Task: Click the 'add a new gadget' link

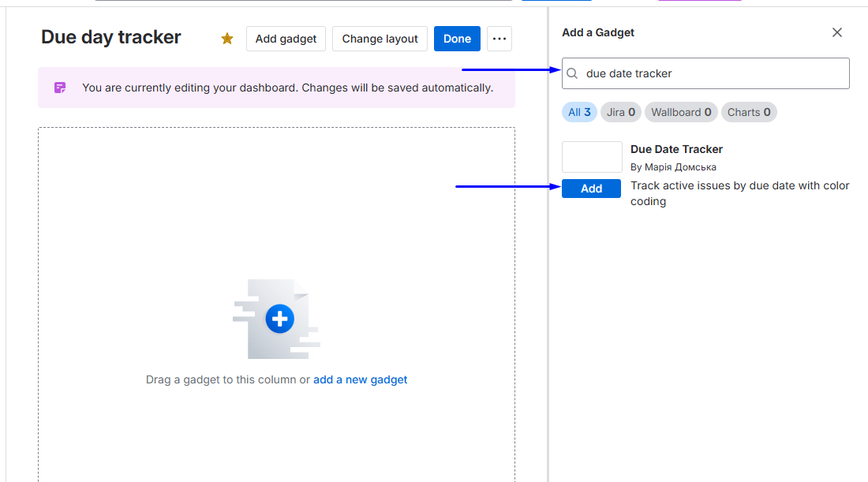Action: coord(360,379)
